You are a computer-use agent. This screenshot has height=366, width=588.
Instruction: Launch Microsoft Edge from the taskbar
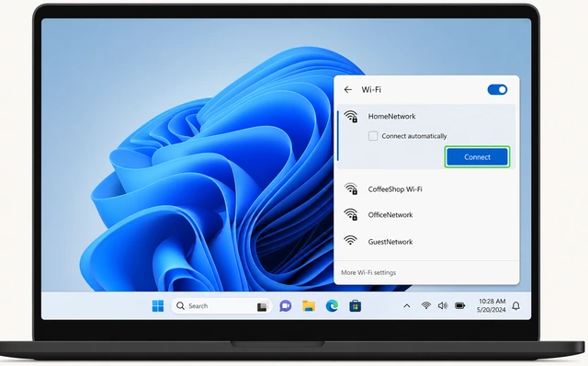click(x=332, y=306)
